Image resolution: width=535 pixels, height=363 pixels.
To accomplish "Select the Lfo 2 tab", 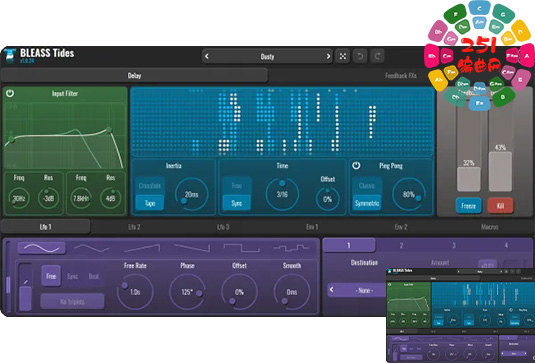I will [x=134, y=227].
